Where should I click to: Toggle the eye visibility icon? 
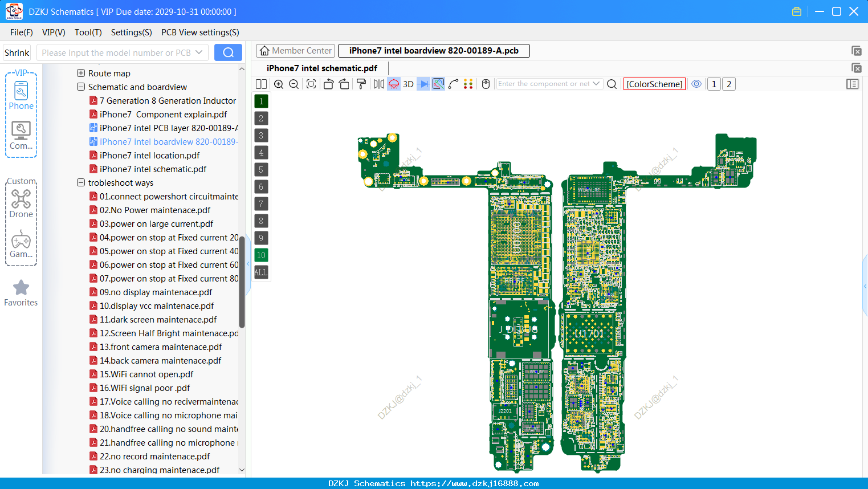pyautogui.click(x=696, y=84)
